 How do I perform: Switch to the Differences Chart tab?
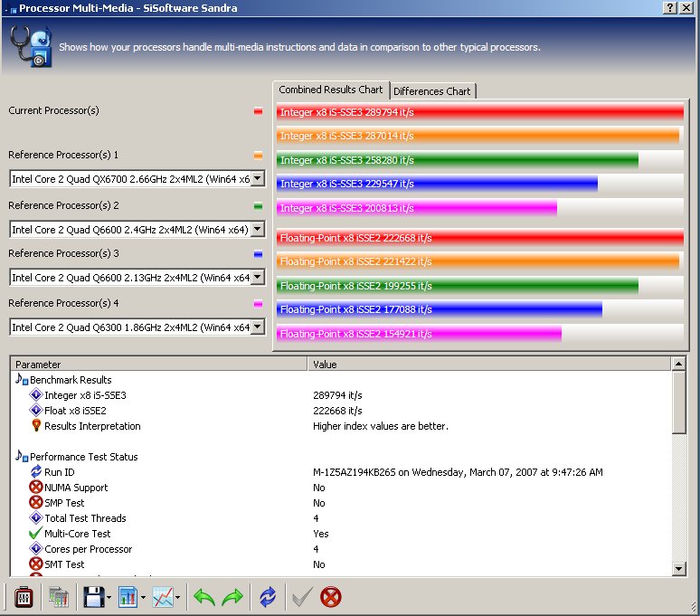(x=431, y=91)
